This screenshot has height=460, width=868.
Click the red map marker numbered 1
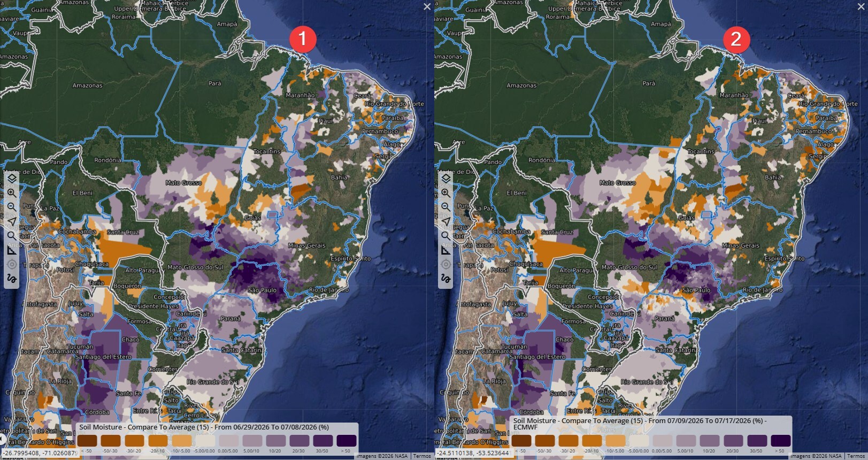point(302,39)
